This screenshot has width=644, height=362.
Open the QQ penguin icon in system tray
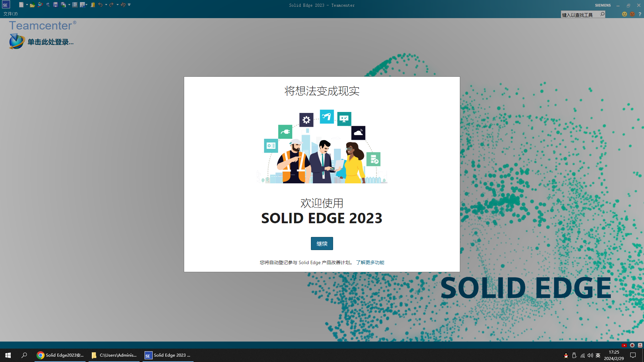566,356
